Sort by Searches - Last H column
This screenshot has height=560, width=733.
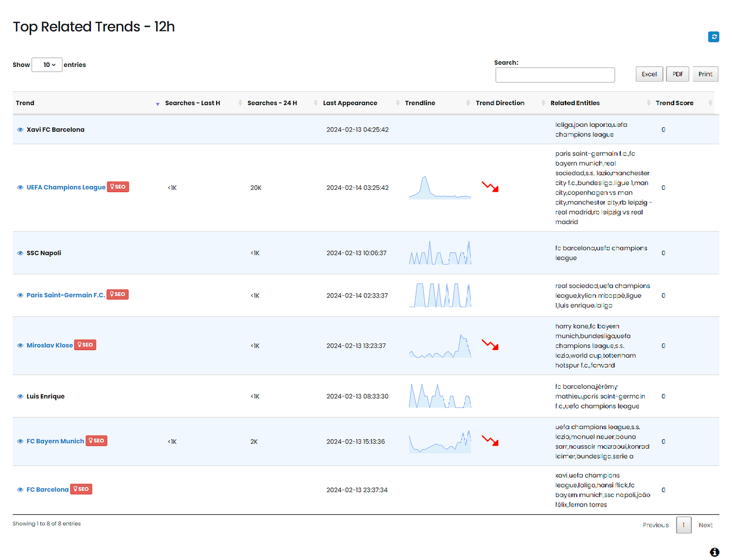[203, 103]
